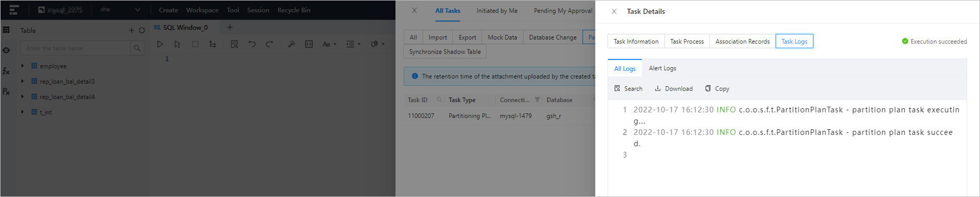The height and width of the screenshot is (197, 980).
Task: Switch to the Task Process tab
Action: coord(687,42)
